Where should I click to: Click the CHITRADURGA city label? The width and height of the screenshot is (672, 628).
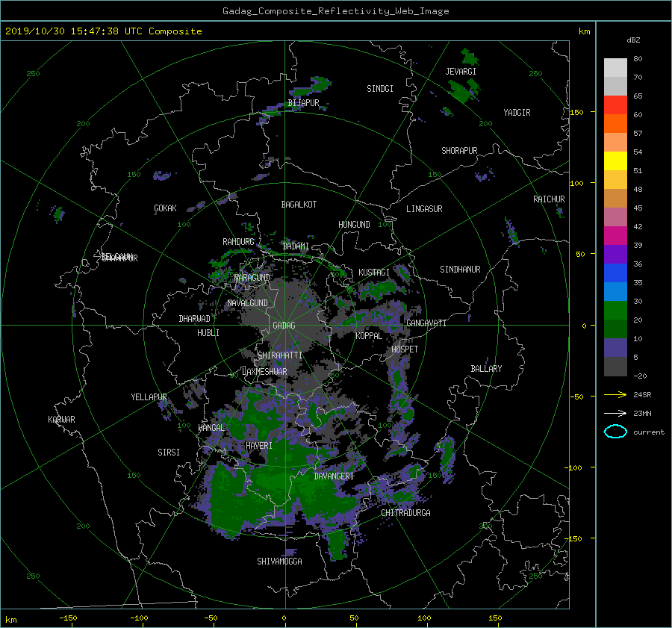(x=405, y=513)
